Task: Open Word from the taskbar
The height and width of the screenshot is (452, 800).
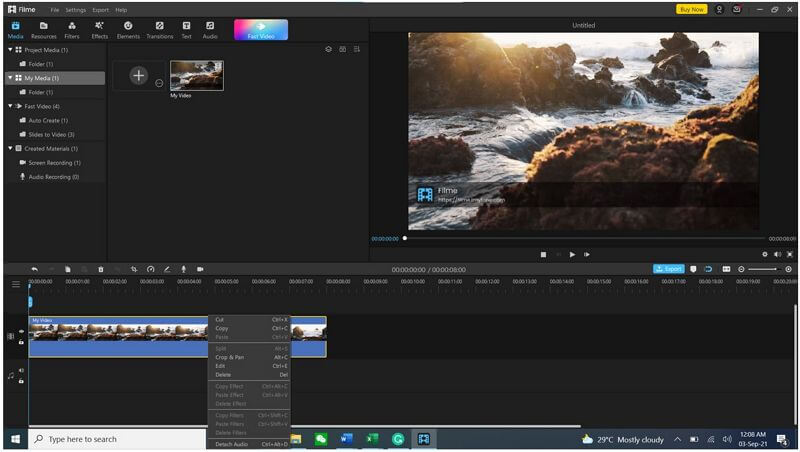Action: (x=346, y=439)
